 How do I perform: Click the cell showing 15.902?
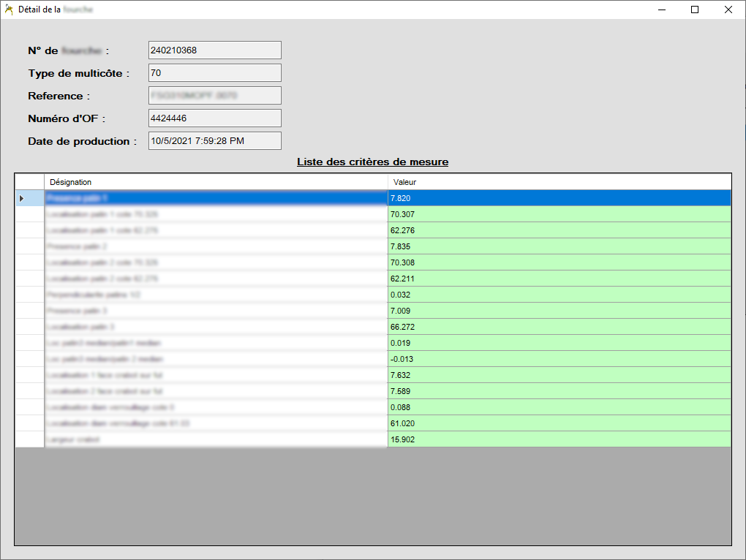click(559, 439)
